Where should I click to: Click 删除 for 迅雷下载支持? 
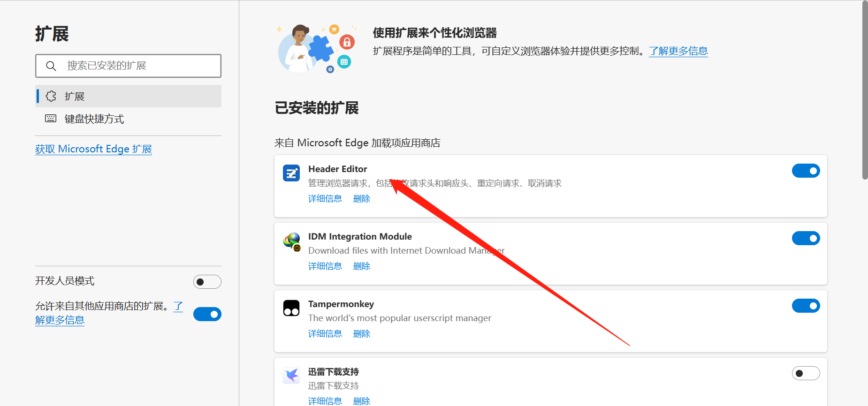[362, 401]
